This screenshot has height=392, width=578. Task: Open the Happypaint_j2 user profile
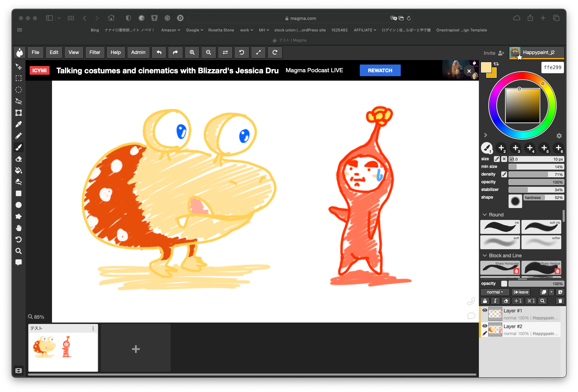[x=537, y=53]
